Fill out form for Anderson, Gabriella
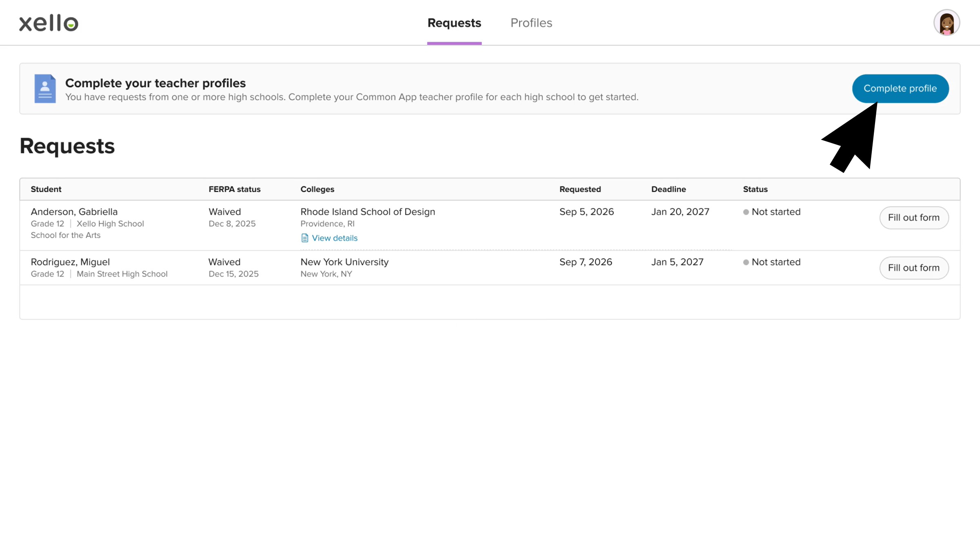The height and width of the screenshot is (551, 980). pyautogui.click(x=914, y=218)
